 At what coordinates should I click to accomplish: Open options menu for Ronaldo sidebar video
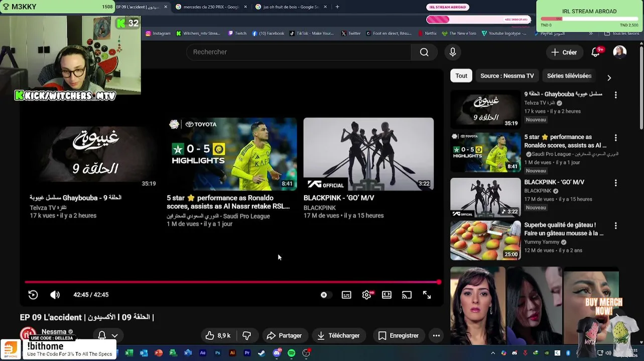[615, 138]
